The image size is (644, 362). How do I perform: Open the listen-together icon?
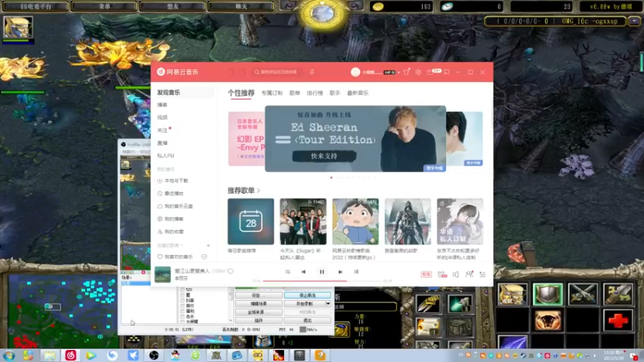469,274
